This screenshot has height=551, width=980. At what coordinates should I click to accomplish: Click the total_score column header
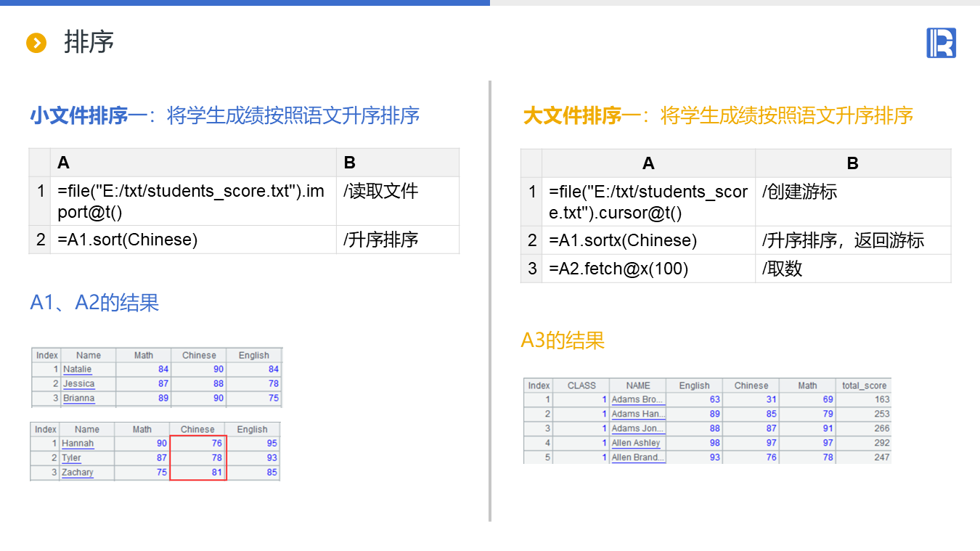[x=864, y=385]
